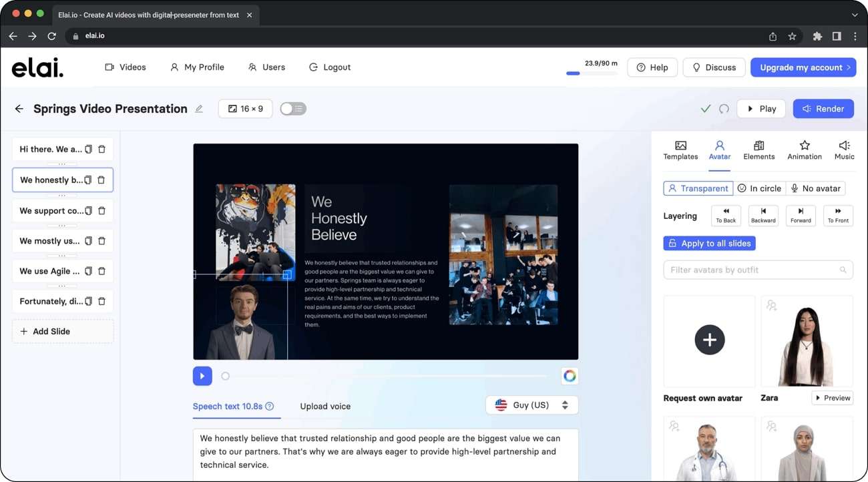Open the Upload voice tab

pos(325,406)
